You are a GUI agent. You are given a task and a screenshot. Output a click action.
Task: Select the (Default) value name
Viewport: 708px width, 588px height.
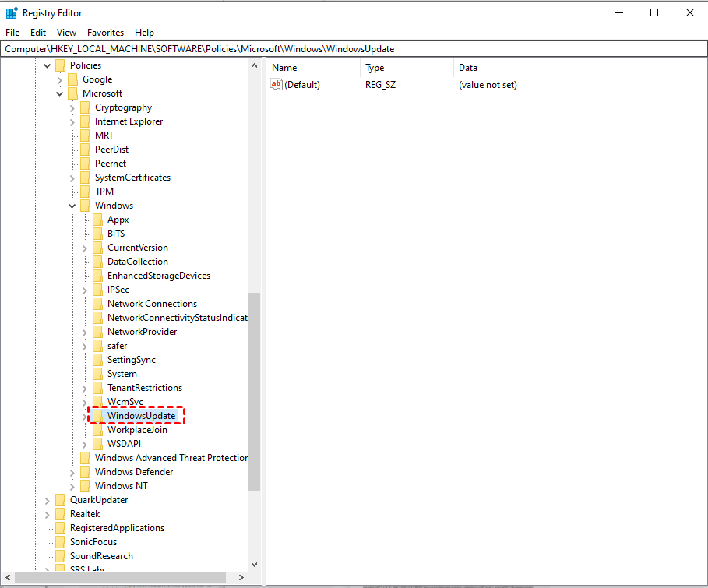click(x=302, y=84)
